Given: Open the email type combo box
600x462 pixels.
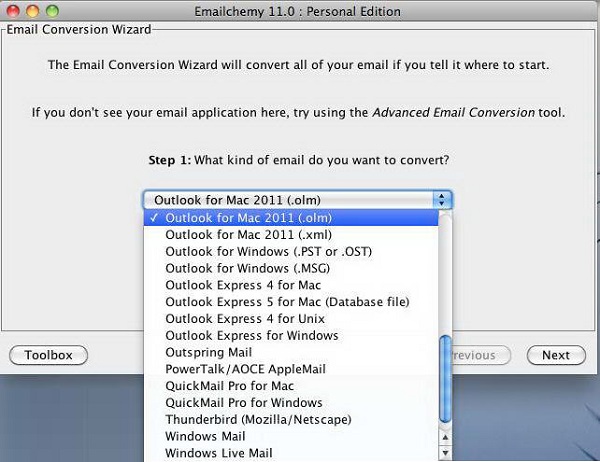Looking at the screenshot, I should [x=297, y=200].
